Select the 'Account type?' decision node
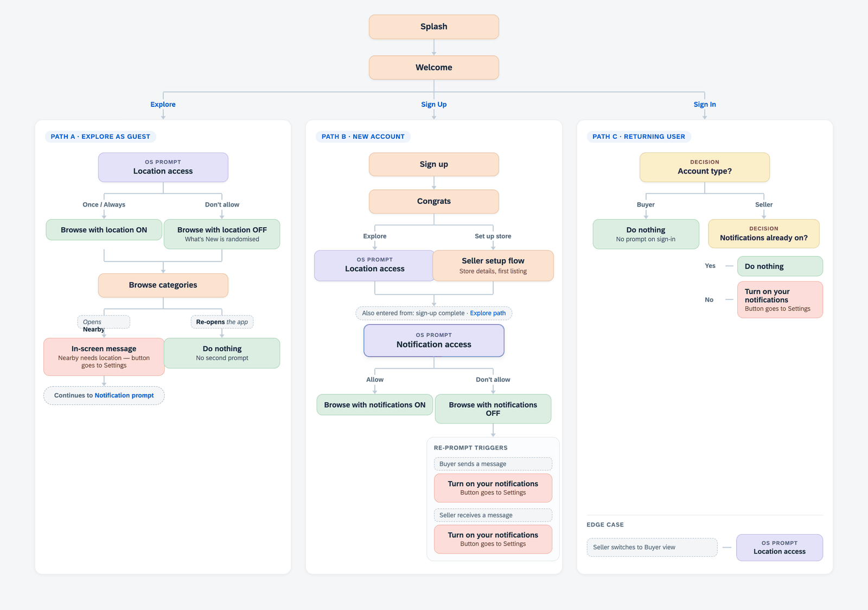 pyautogui.click(x=704, y=167)
